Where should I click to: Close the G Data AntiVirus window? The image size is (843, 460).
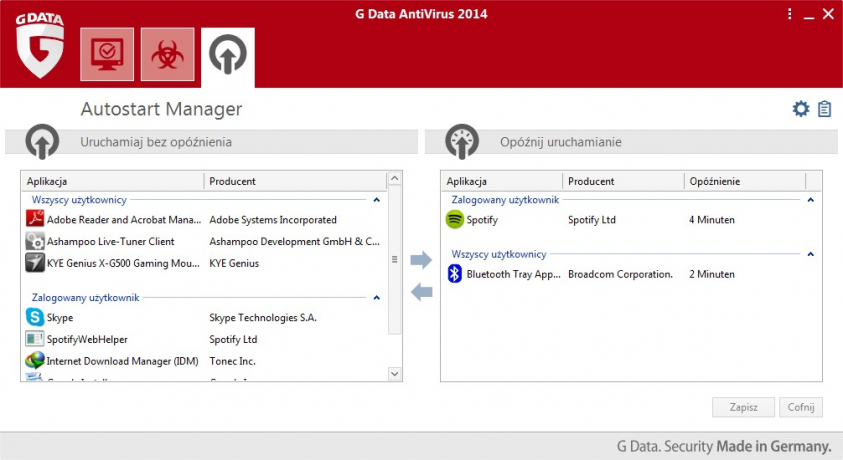(x=828, y=14)
